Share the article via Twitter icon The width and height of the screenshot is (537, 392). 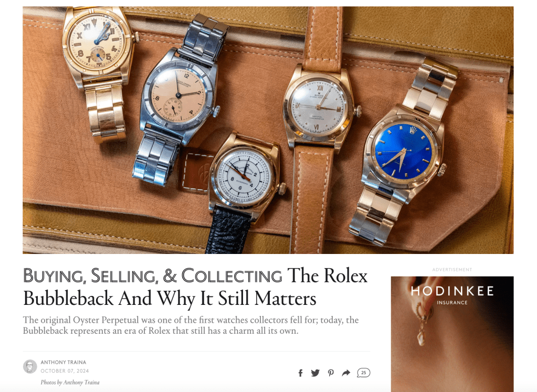click(x=315, y=373)
